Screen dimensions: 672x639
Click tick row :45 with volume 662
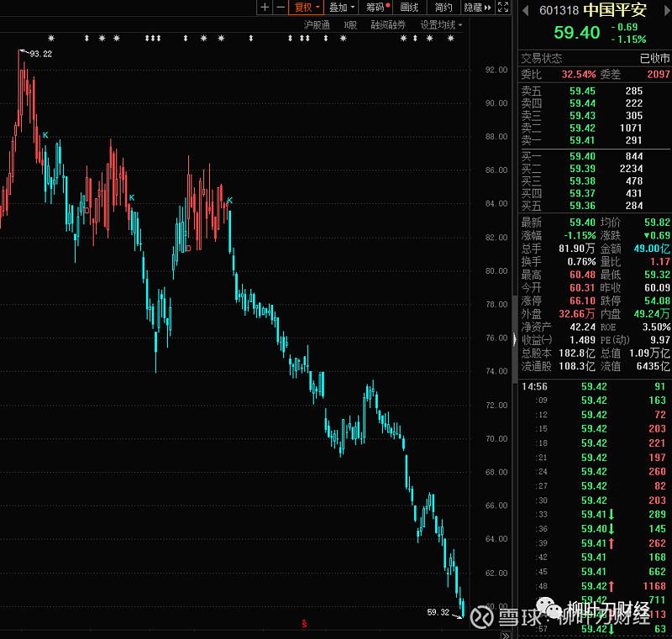(595, 572)
